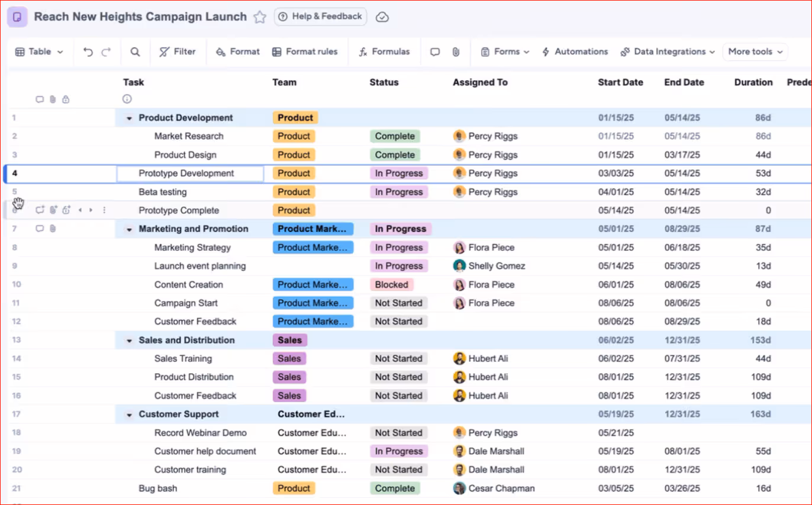Open the Filter tool
The width and height of the screenshot is (812, 505).
tap(178, 51)
